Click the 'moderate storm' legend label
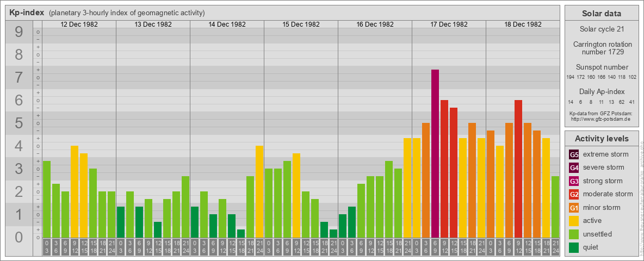The height and width of the screenshot is (261, 644). click(608, 194)
